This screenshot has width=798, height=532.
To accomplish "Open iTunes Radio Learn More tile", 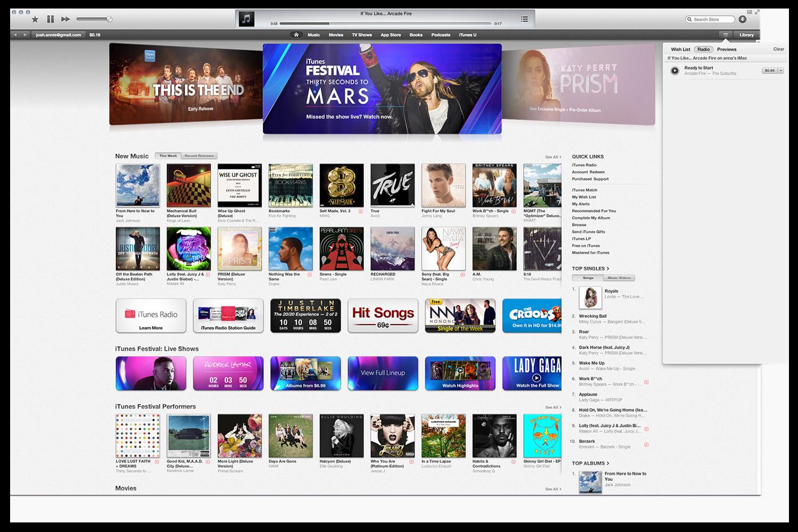I will click(x=151, y=315).
